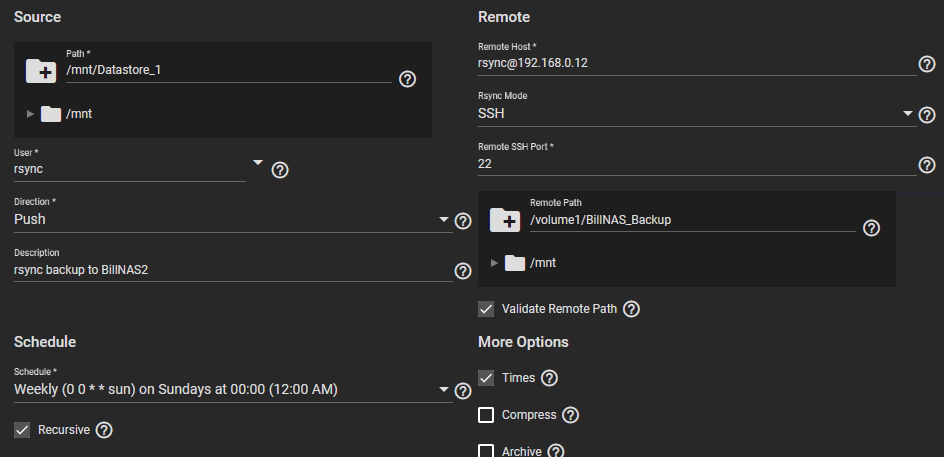Open help for User field
Viewport: 944px width, 457px height.
[x=280, y=170]
